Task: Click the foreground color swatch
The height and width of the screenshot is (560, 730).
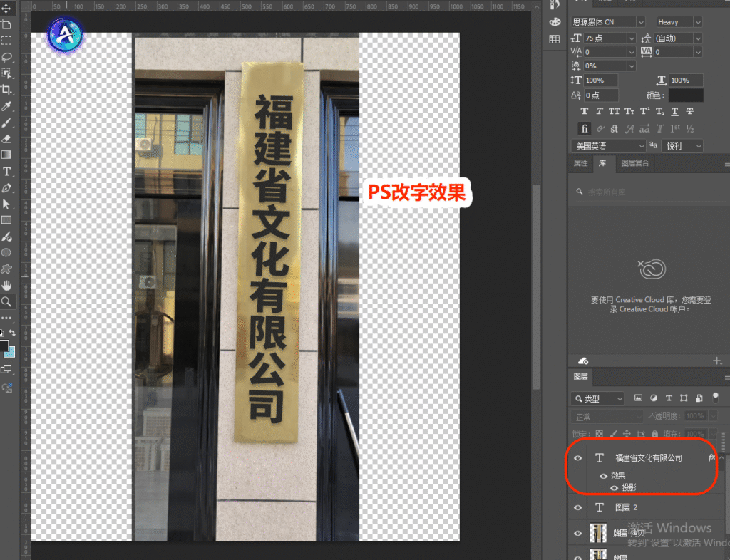Action: point(4,346)
